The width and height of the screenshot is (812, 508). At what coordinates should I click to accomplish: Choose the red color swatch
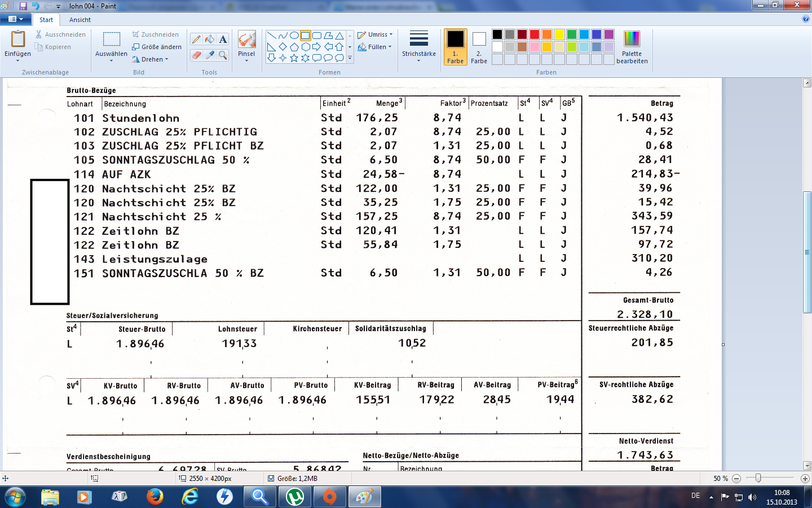pyautogui.click(x=535, y=34)
